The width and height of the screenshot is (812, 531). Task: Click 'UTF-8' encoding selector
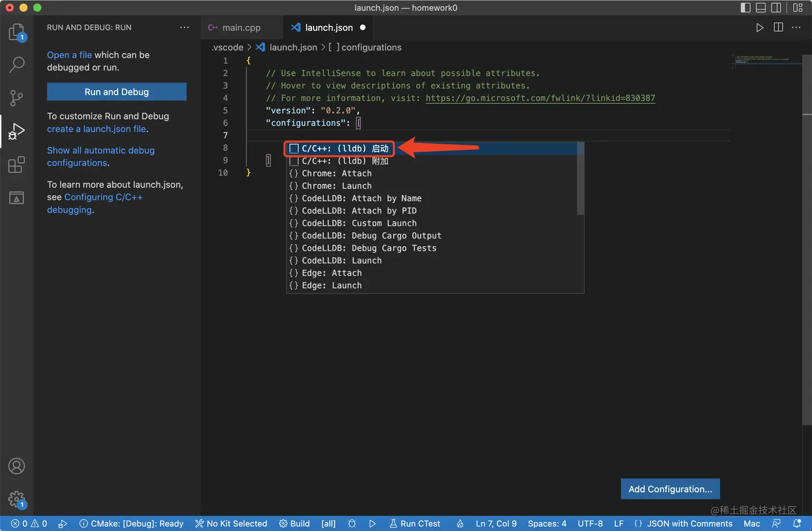coord(590,523)
